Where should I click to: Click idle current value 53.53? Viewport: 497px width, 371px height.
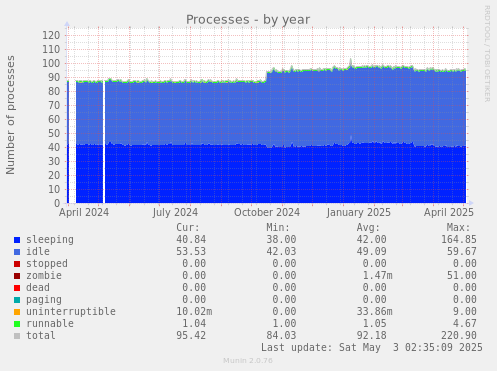(x=191, y=252)
